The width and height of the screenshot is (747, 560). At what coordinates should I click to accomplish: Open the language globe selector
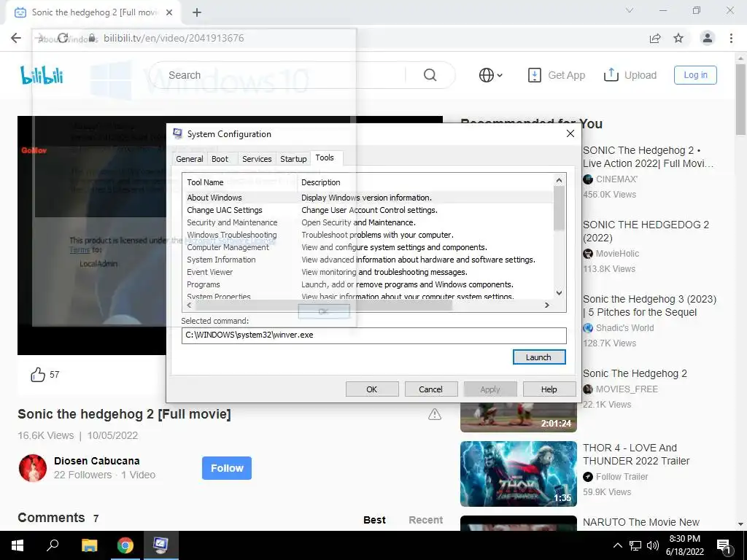[490, 75]
